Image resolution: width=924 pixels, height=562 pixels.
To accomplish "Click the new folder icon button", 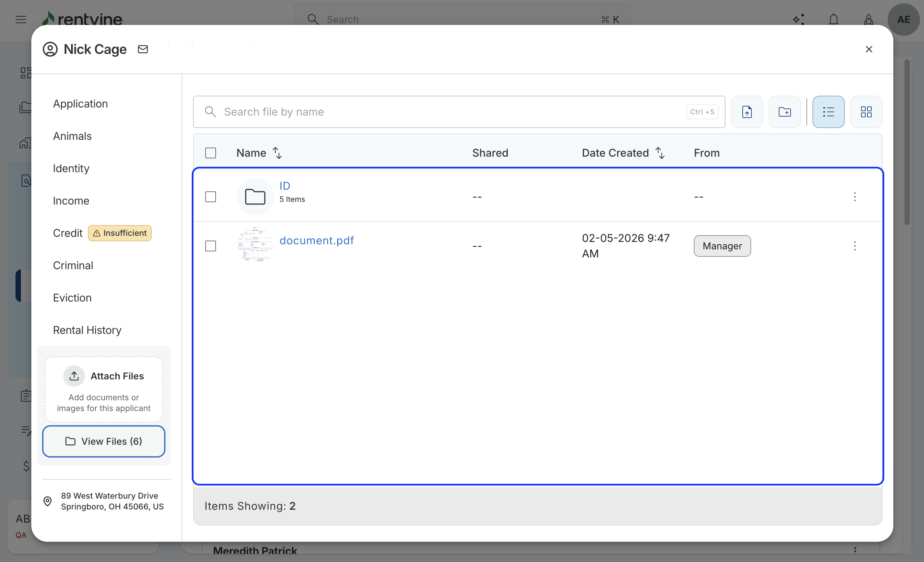I will 784,112.
